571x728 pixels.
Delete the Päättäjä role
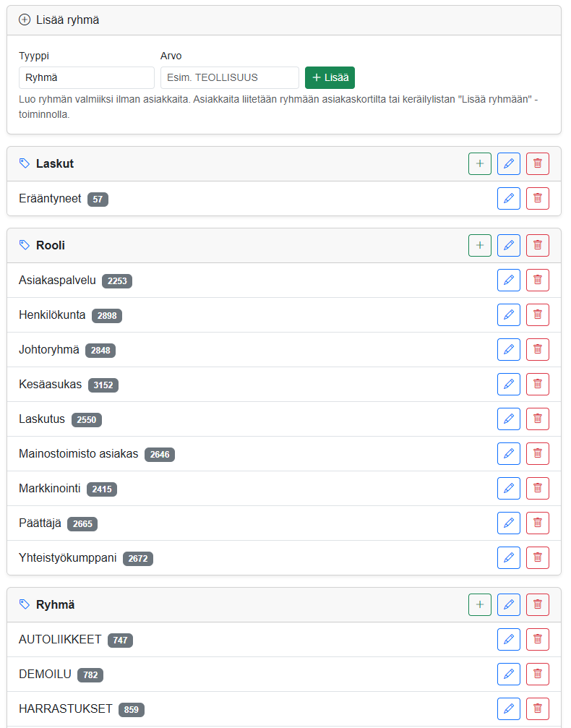[x=538, y=523]
